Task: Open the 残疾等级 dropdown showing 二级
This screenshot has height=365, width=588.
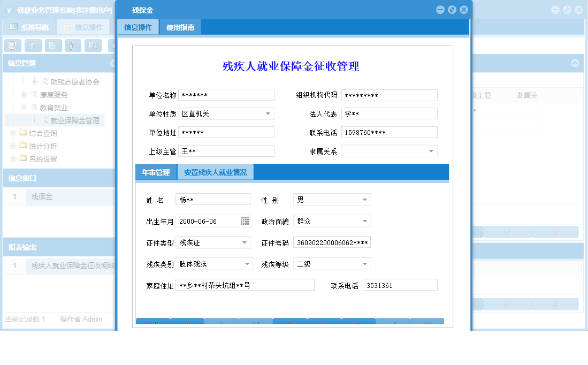Action: 364,263
